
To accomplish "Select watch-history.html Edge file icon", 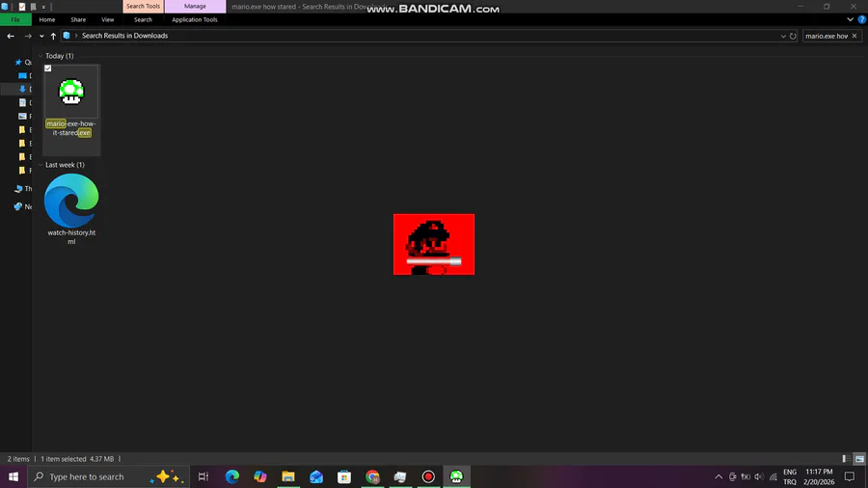I will point(71,201).
